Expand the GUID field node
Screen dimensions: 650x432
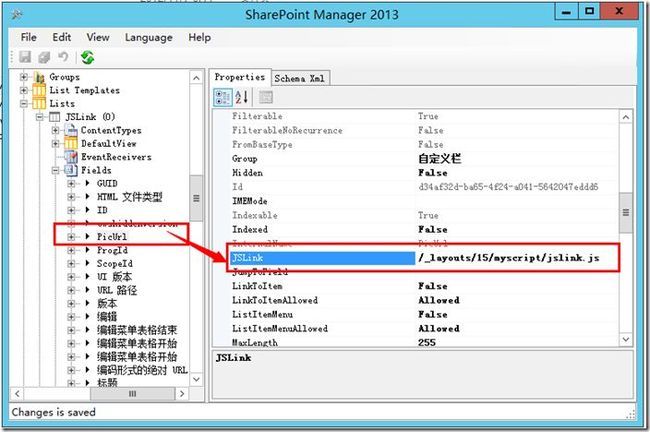[71, 183]
